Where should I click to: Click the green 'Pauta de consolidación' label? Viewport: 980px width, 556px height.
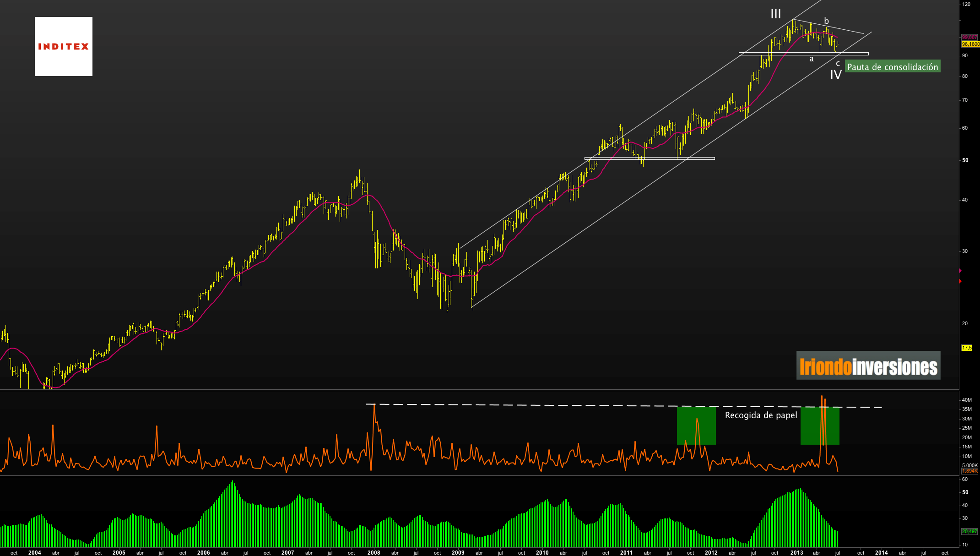pos(892,67)
